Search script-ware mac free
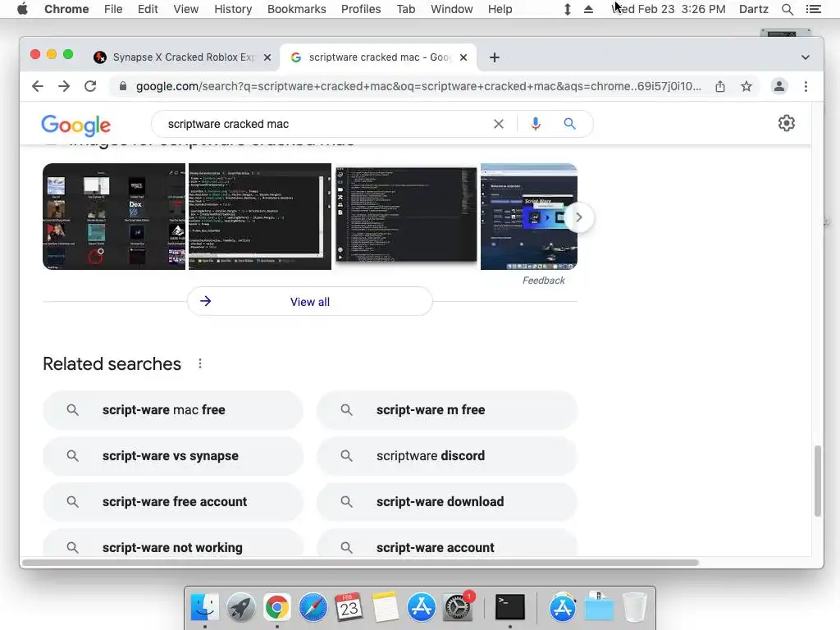The height and width of the screenshot is (630, 840). tap(173, 410)
